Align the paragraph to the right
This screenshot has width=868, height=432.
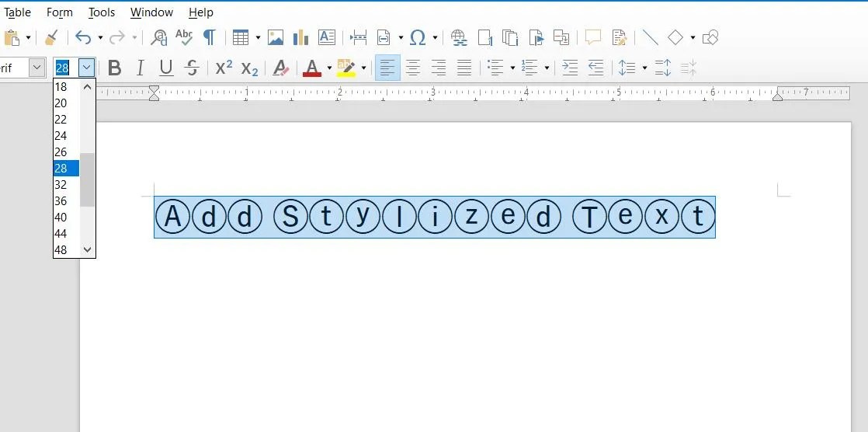(439, 68)
